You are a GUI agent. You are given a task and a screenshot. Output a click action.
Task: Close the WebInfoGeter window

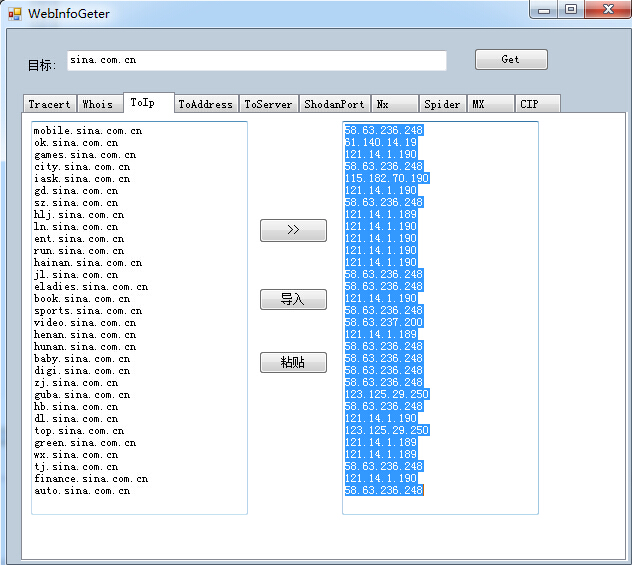(608, 10)
